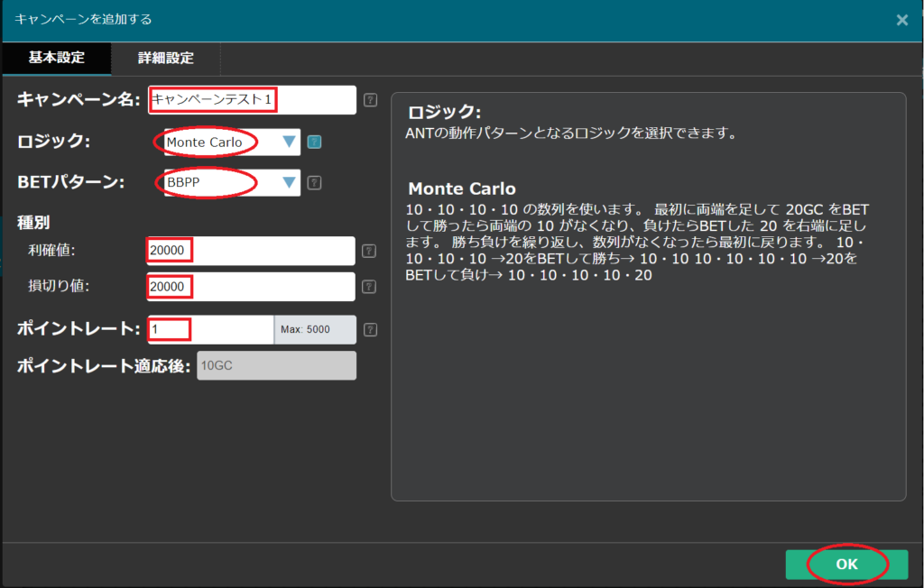
Task: Click the 利確値 input field
Action: (x=251, y=251)
